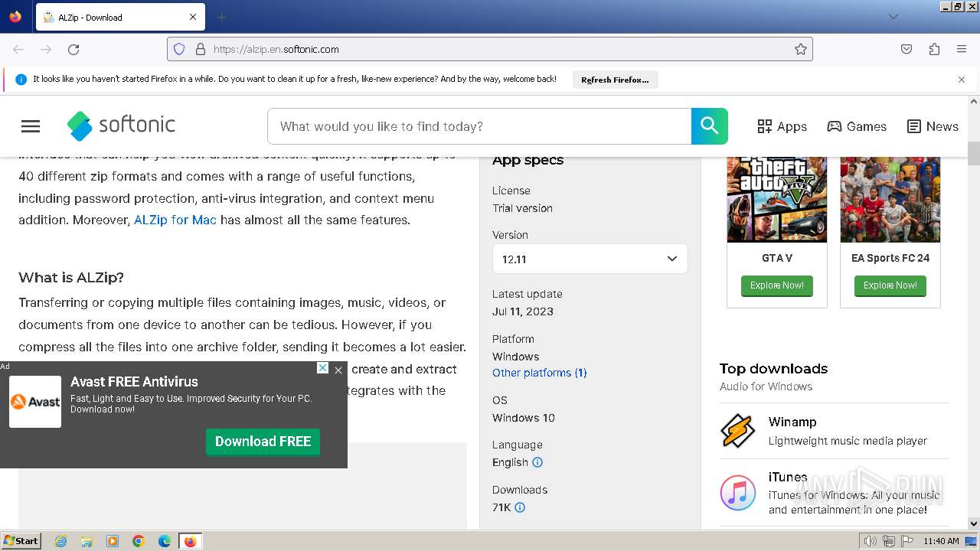Launch Microsoft Edge from the taskbar
980x551 pixels.
click(165, 541)
